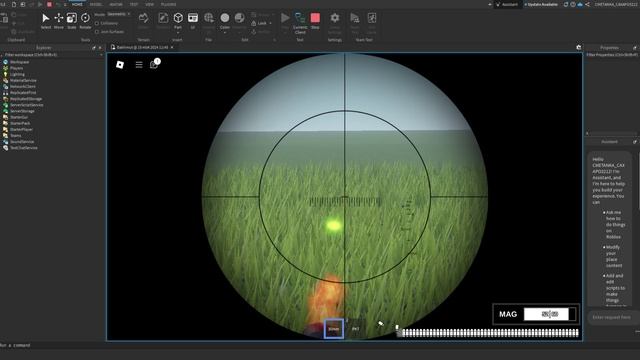640x360 pixels.
Task: Switch to the VIEW ribbon tab
Action: click(150, 4)
